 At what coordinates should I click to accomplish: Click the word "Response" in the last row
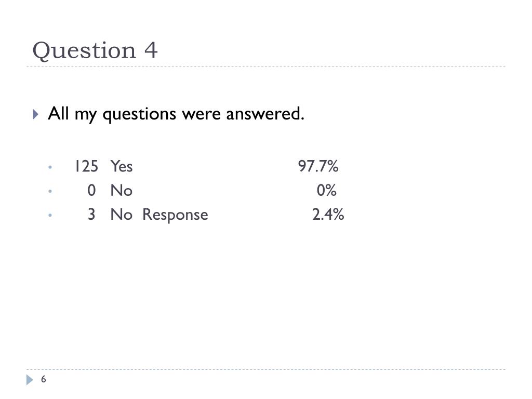(x=175, y=215)
